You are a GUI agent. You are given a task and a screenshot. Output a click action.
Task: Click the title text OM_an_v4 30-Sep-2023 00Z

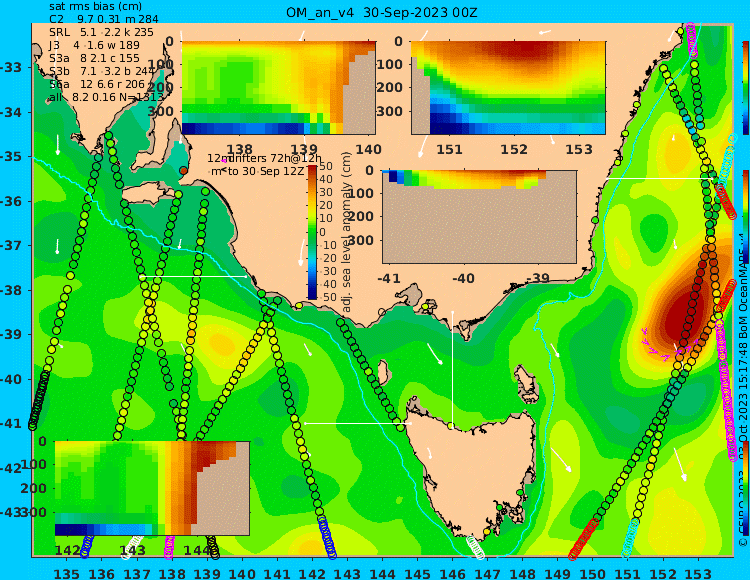(x=382, y=13)
